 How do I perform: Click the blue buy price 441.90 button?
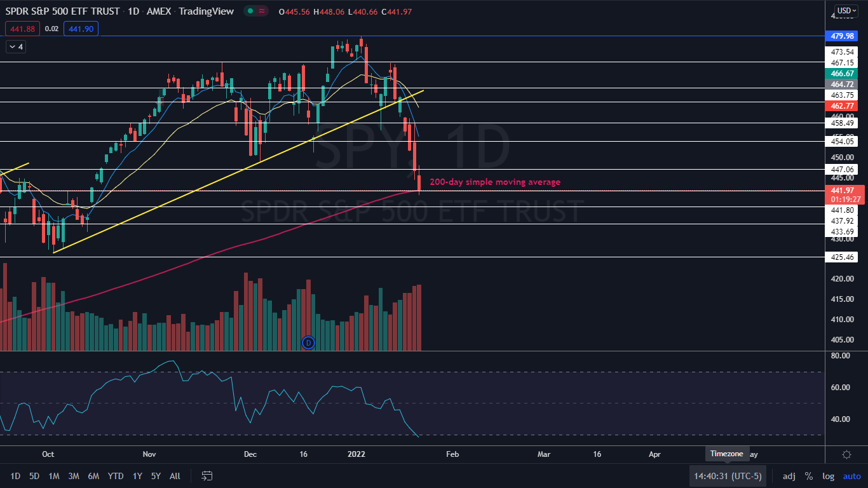click(81, 29)
